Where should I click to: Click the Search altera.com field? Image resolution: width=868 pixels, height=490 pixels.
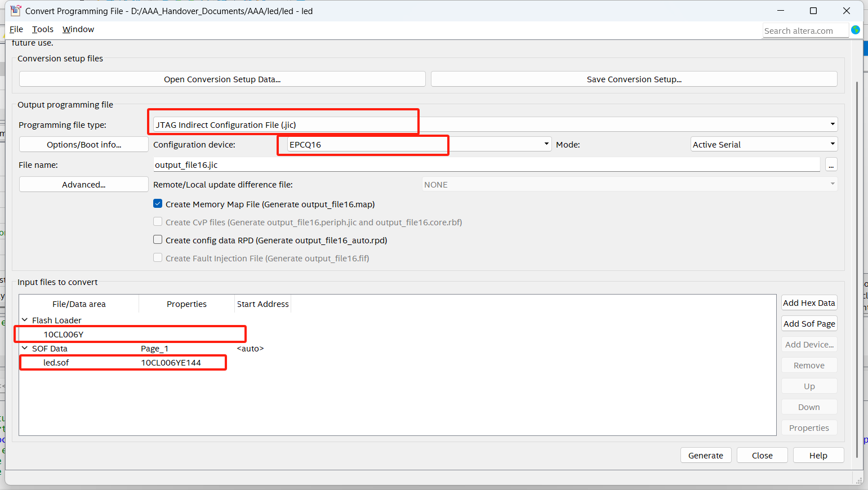(805, 30)
